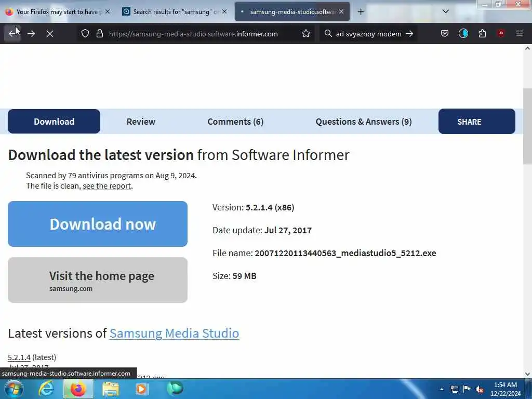This screenshot has height=399, width=532.
Task: Click the Download now button
Action: pyautogui.click(x=98, y=224)
